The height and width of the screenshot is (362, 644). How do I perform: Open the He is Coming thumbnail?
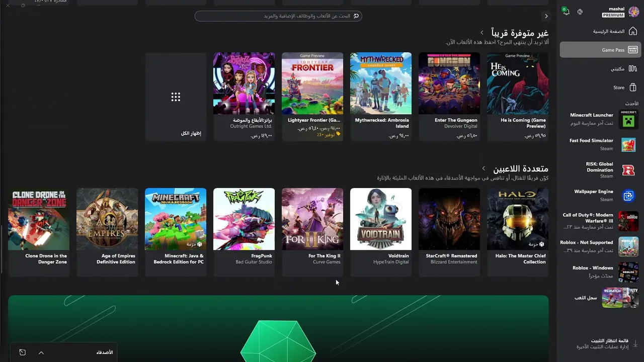pos(518,83)
